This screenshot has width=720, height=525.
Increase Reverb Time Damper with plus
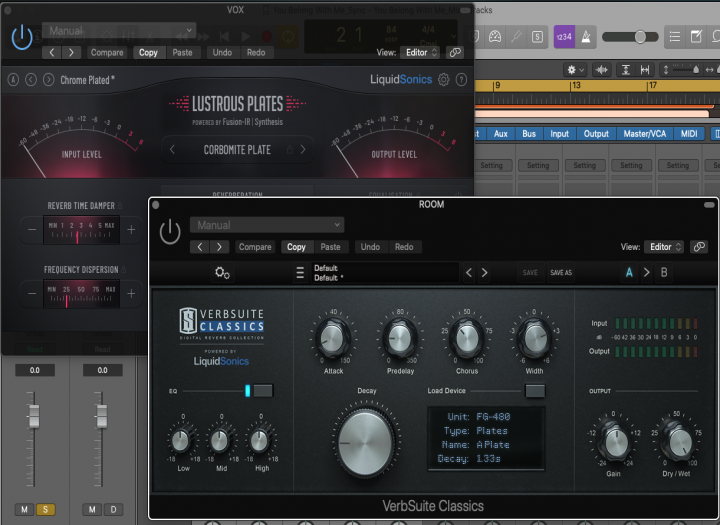131,229
